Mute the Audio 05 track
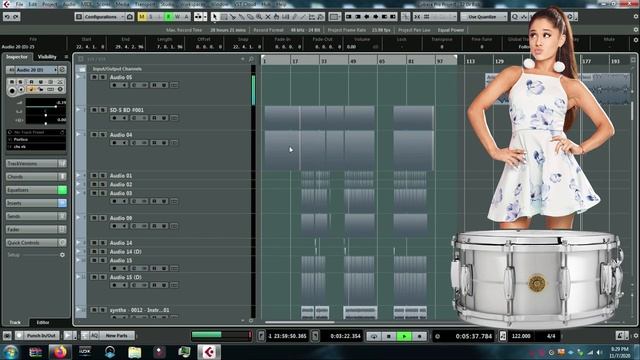The image size is (640, 360). click(x=94, y=77)
